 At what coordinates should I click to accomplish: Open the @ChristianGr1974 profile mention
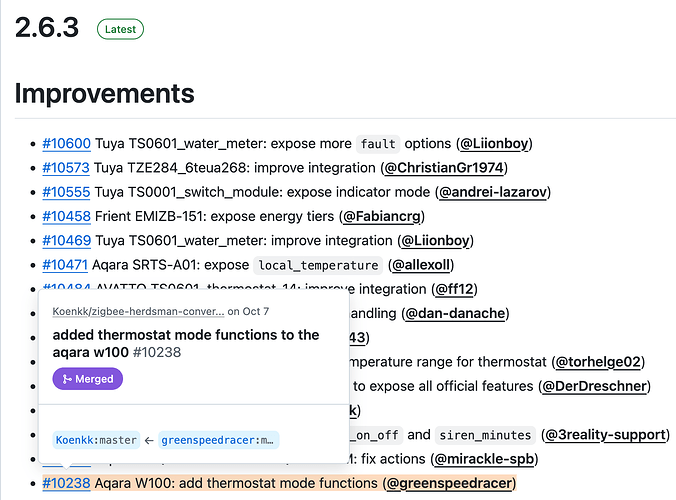coord(444,167)
